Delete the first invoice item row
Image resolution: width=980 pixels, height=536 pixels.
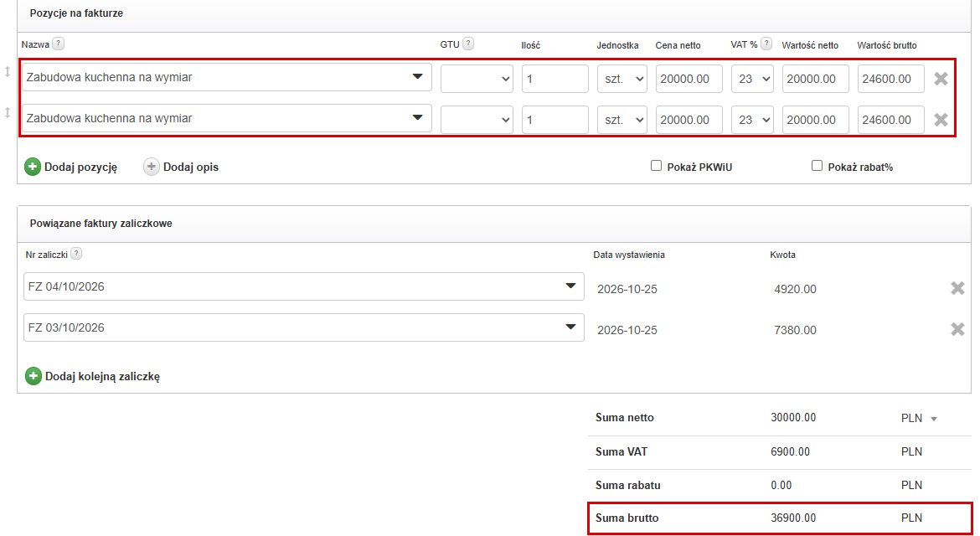(x=941, y=79)
